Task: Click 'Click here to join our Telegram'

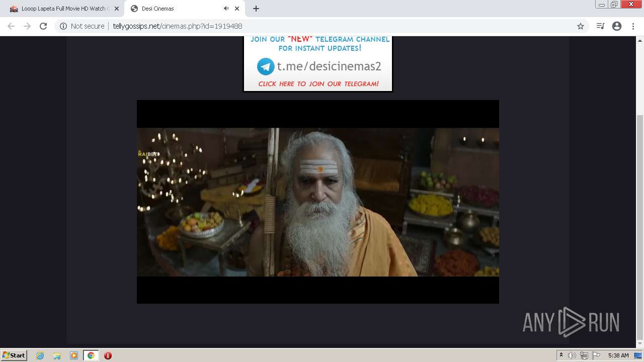Action: tap(318, 84)
